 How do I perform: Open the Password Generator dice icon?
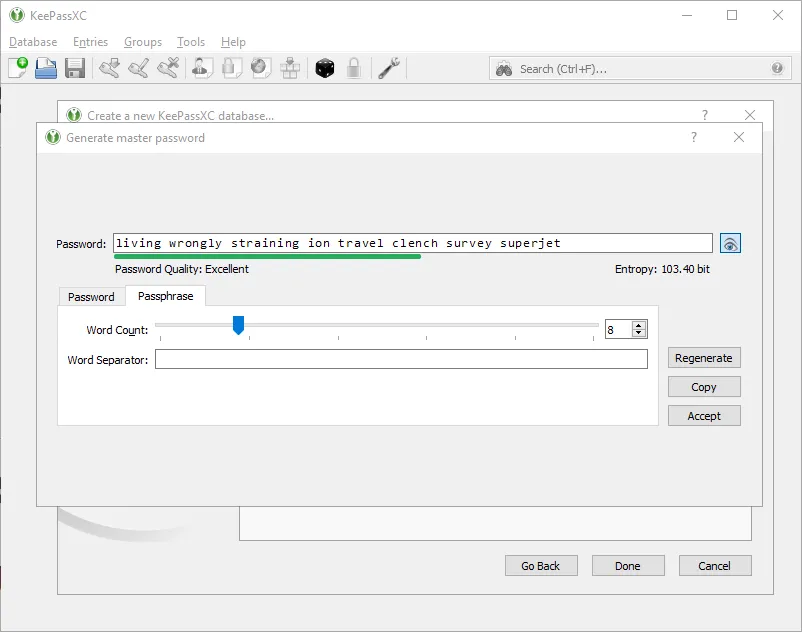[x=324, y=68]
